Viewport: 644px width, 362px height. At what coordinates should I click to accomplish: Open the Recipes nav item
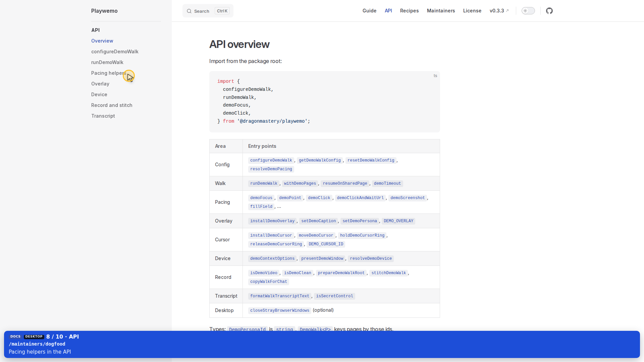pyautogui.click(x=409, y=11)
